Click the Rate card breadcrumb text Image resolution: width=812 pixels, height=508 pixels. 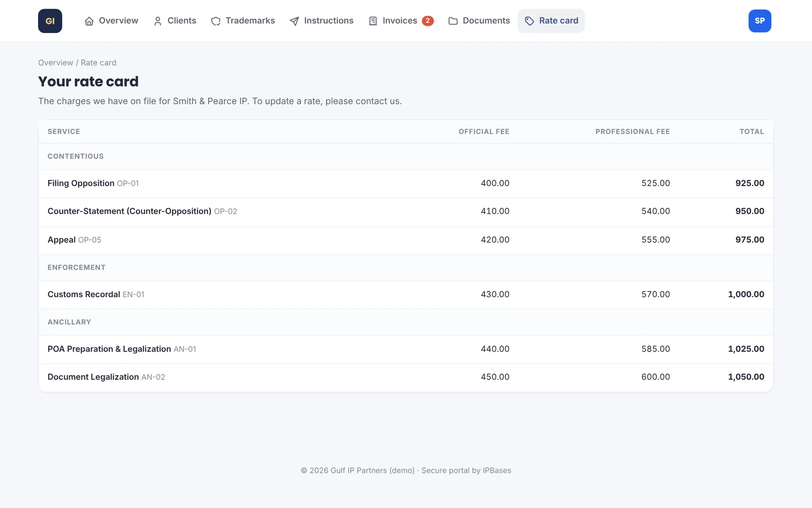click(x=98, y=62)
